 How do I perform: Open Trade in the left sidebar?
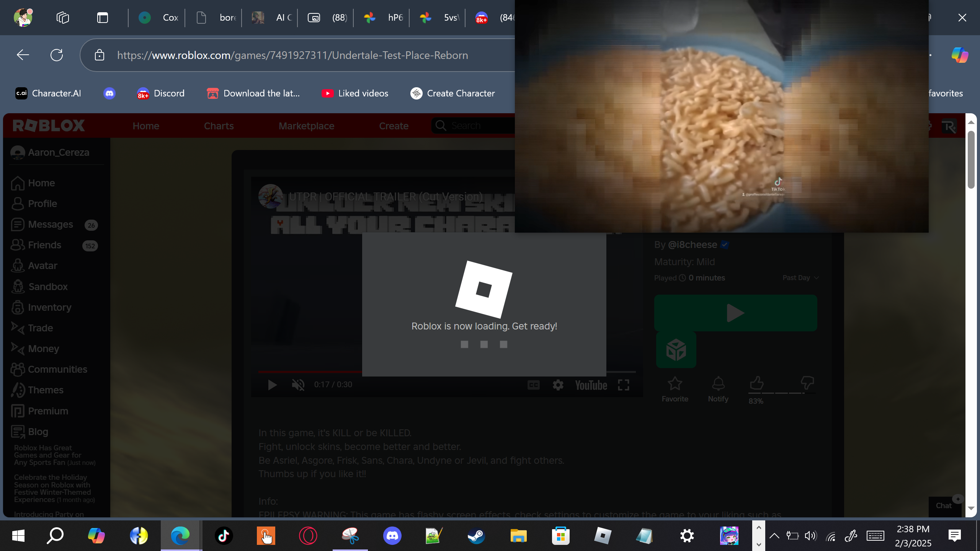[32, 328]
